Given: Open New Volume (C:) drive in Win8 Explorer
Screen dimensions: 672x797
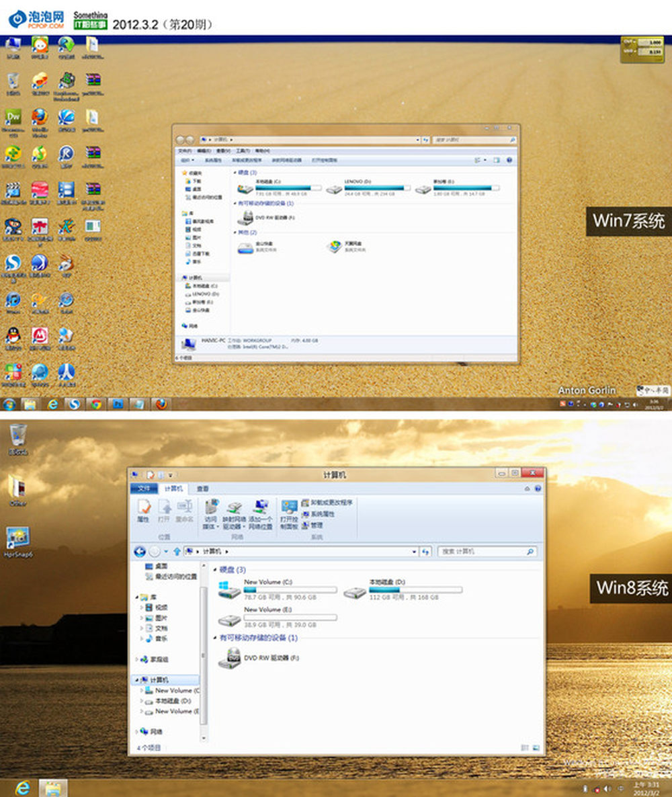Looking at the screenshot, I should 278,589.
